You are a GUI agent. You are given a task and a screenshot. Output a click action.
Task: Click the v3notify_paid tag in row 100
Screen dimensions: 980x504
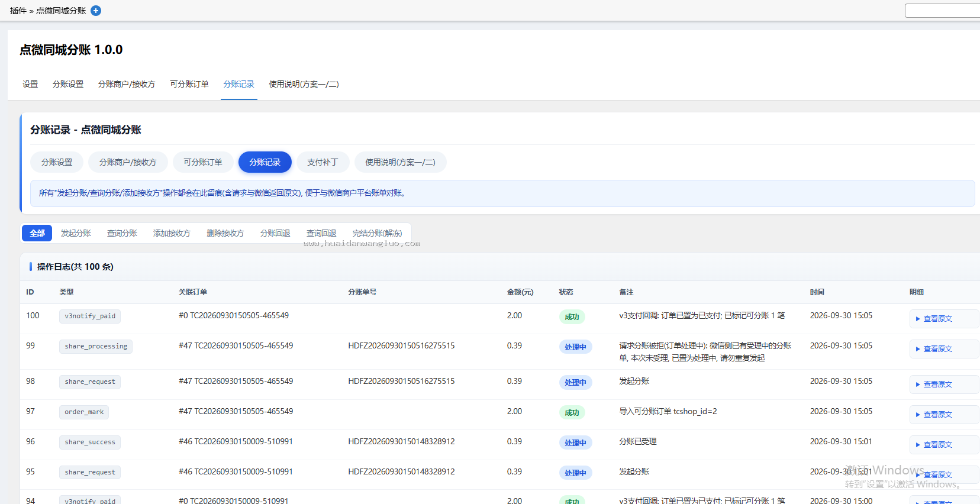(90, 316)
